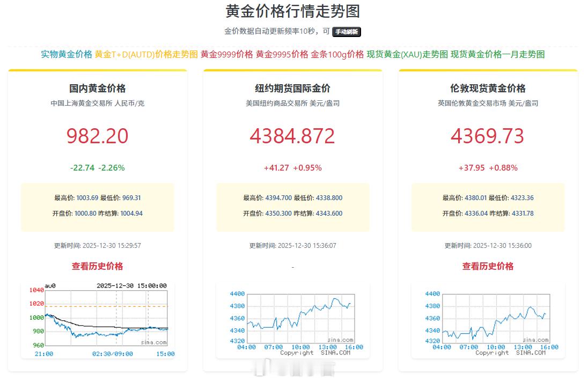The image size is (588, 382).
Task: Click the 国内黄金价格 card title
Action: click(97, 89)
